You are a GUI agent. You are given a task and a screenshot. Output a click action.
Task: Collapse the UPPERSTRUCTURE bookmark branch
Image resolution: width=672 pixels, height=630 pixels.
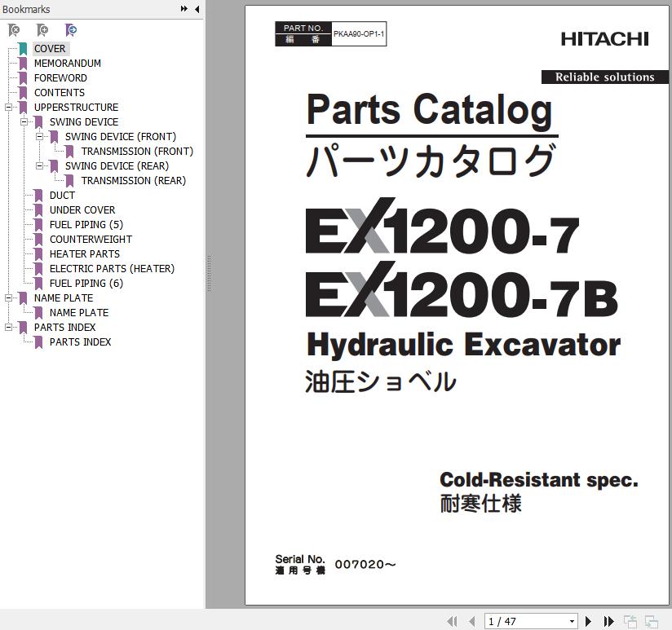[8, 107]
